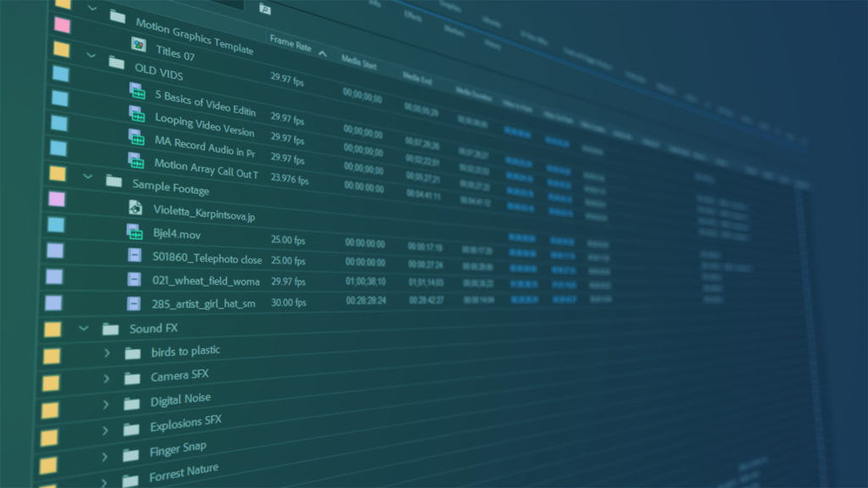This screenshot has width=868, height=488.
Task: Sort clips by the Frame Rate column
Action: 292,41
